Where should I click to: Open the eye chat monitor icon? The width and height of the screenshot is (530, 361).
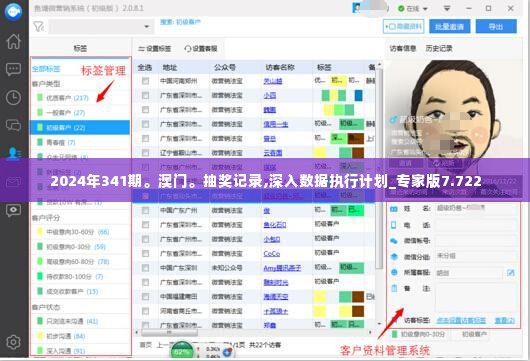click(x=14, y=210)
